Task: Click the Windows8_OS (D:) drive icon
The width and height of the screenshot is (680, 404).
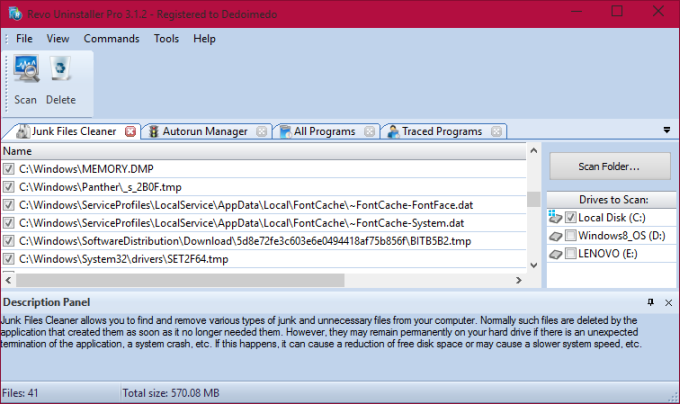Action: click(556, 236)
